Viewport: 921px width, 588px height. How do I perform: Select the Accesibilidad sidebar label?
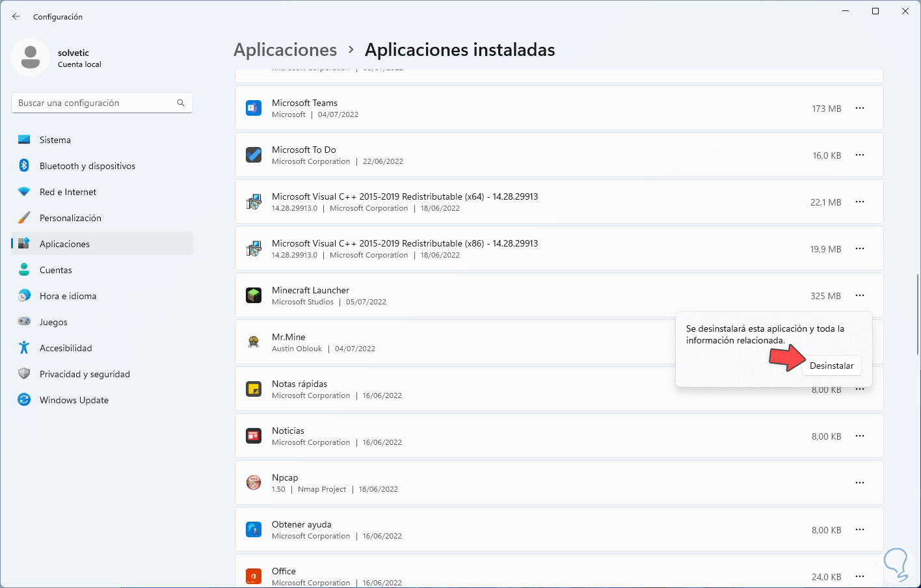coord(66,348)
